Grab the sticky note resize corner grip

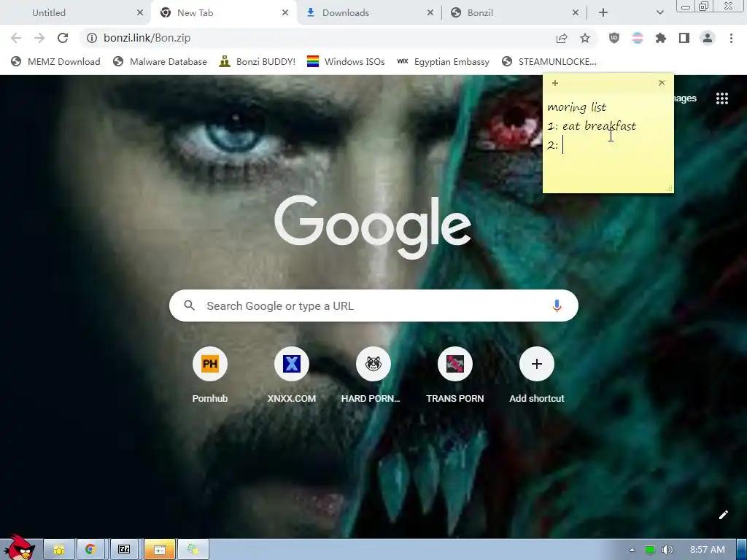click(x=670, y=189)
